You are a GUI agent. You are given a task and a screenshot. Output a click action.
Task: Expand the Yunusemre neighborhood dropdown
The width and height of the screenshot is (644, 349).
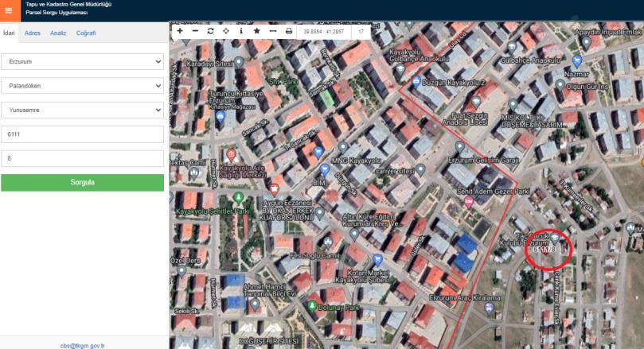82,110
